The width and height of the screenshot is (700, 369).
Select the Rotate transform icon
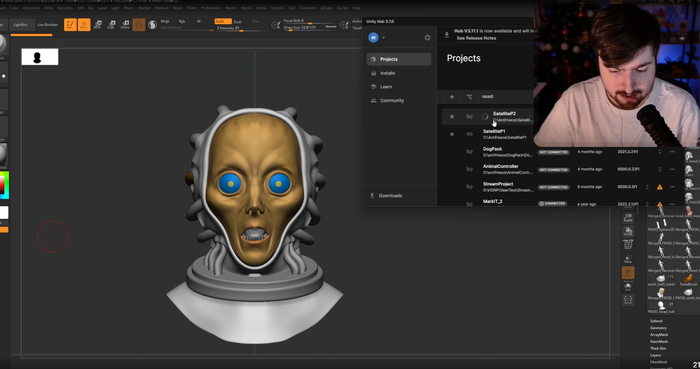(125, 25)
